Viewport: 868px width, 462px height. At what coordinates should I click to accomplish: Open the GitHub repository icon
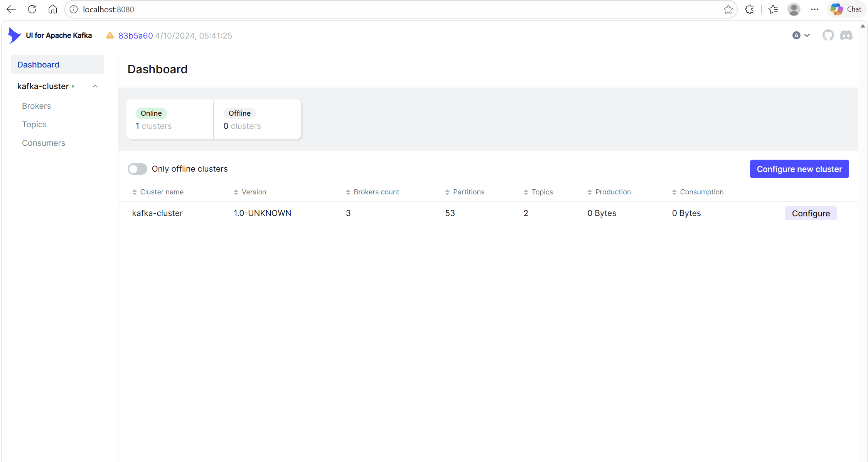[828, 35]
